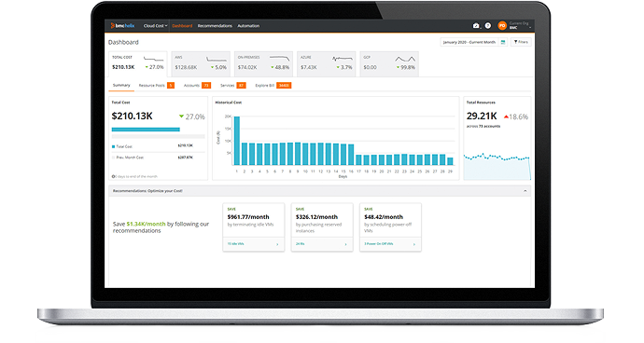
Task: Click the $128.68K AWS value
Action: (186, 67)
